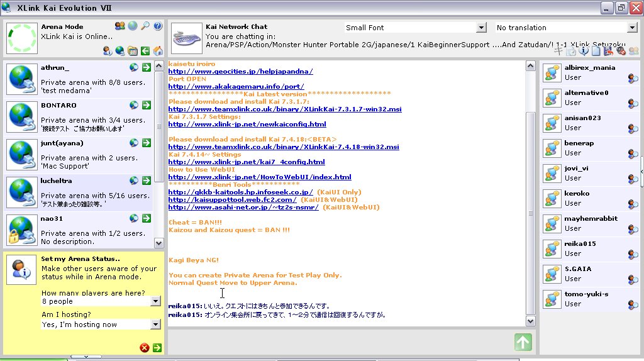Screen dimensions: 644x361
Task: Click the info speech bubble icon in chat toolbar
Action: (583, 51)
